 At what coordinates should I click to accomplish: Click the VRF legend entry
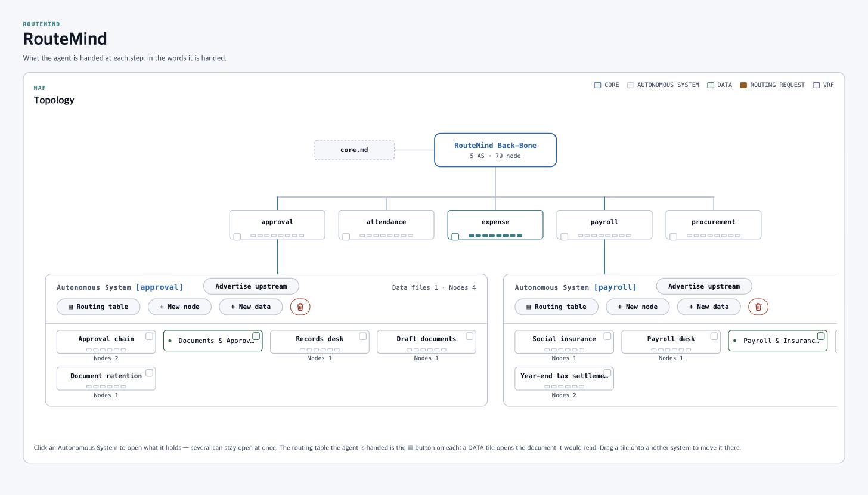tap(823, 85)
